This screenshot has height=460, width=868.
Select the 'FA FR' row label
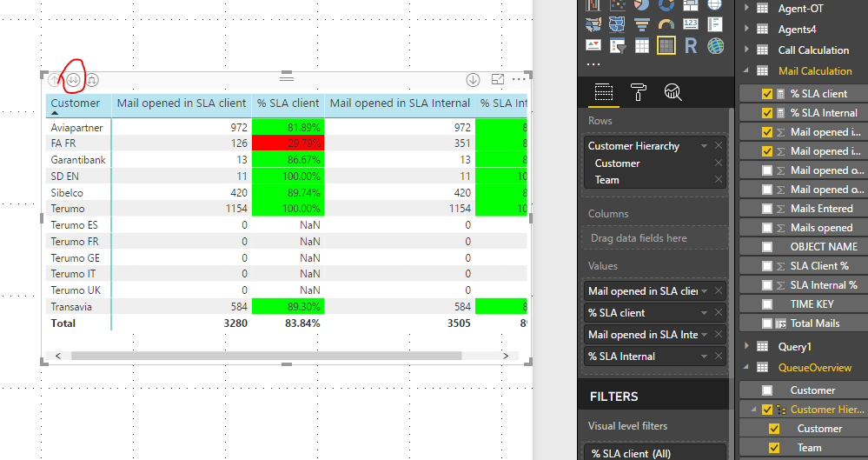[x=63, y=143]
